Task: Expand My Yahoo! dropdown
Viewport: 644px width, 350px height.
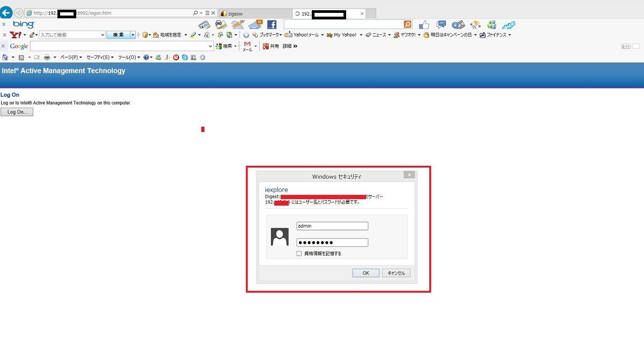Action: 361,35
